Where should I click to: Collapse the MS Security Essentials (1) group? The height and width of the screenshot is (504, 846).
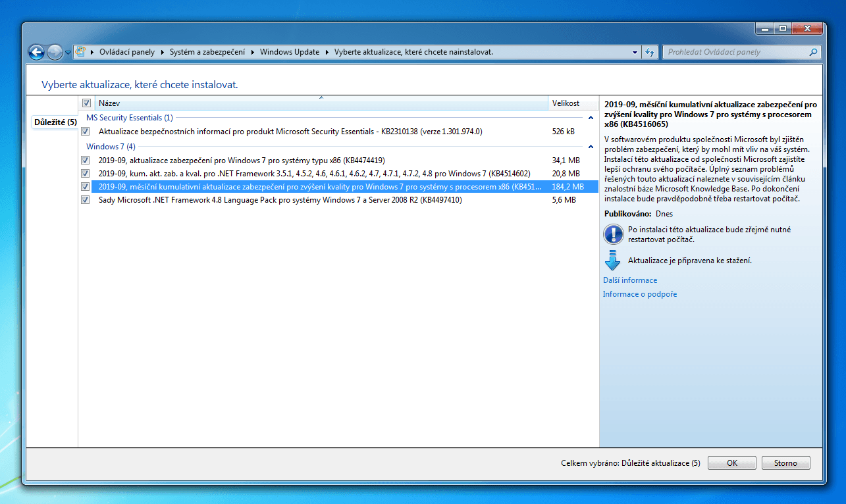coord(591,118)
